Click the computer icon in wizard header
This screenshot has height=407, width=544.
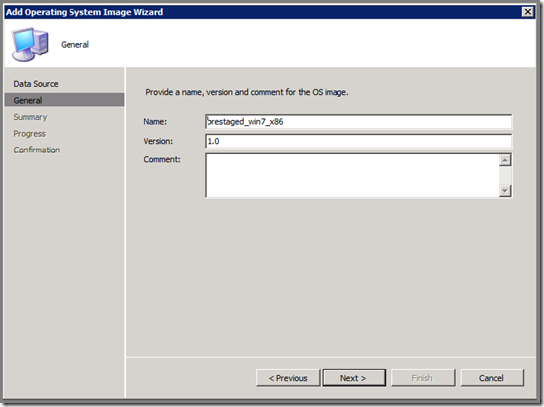(x=30, y=44)
